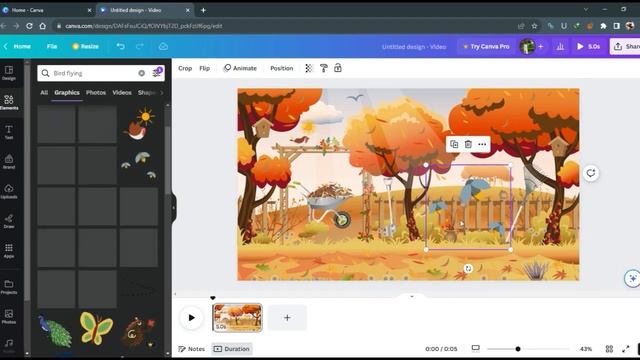
Task: Click the Flip button
Action: [x=204, y=68]
